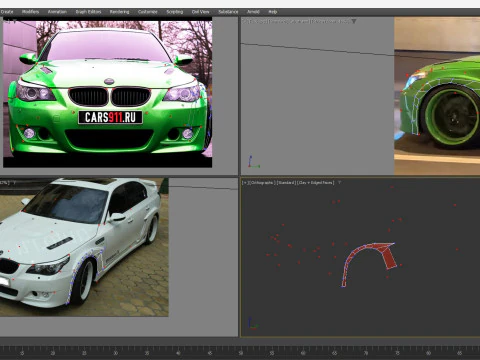Open the Scripting menu
Screen dimensions: 480x360
tap(175, 12)
